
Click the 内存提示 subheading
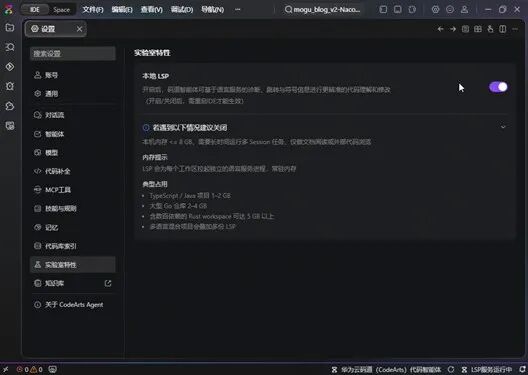[x=155, y=157]
